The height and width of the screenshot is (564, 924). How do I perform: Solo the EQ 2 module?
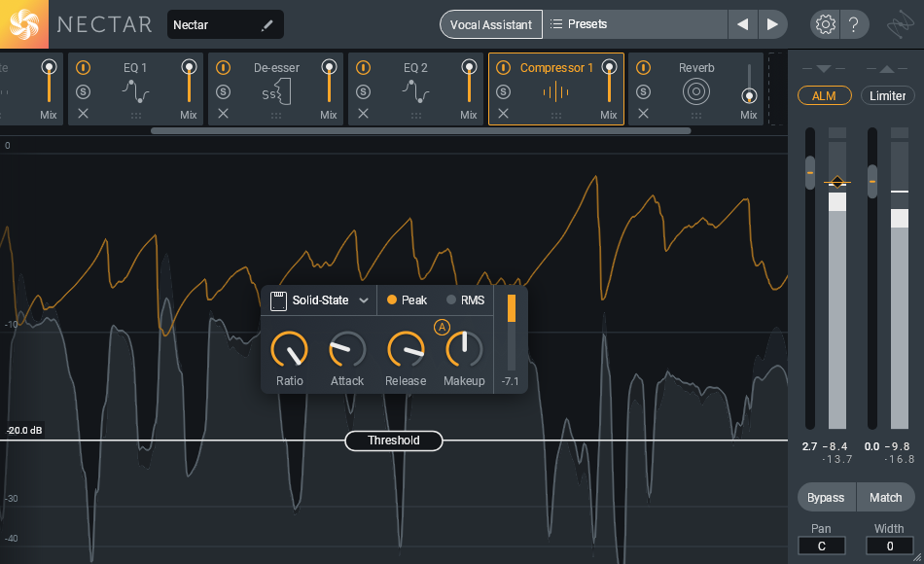[364, 92]
